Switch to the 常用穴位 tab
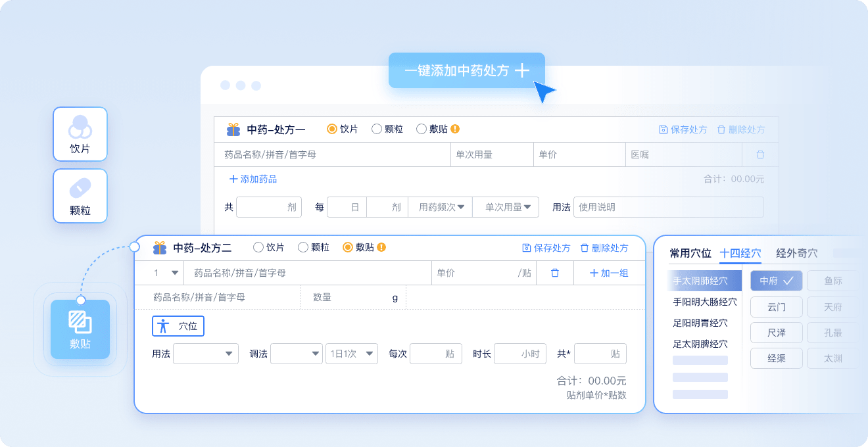 click(x=690, y=253)
